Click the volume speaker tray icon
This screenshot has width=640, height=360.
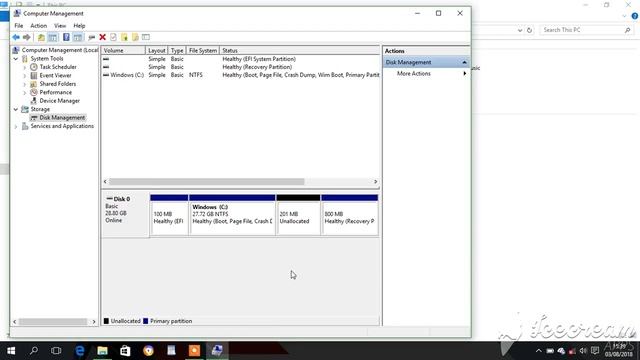click(583, 351)
